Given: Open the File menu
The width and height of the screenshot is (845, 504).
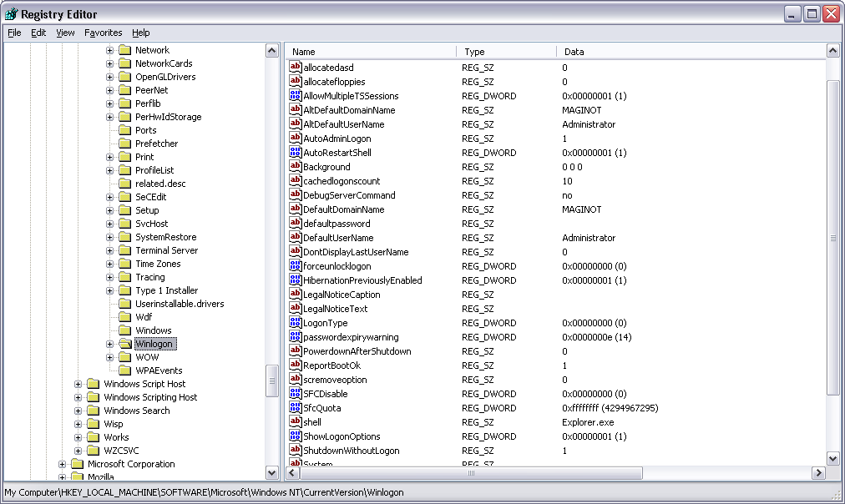Looking at the screenshot, I should [x=14, y=33].
